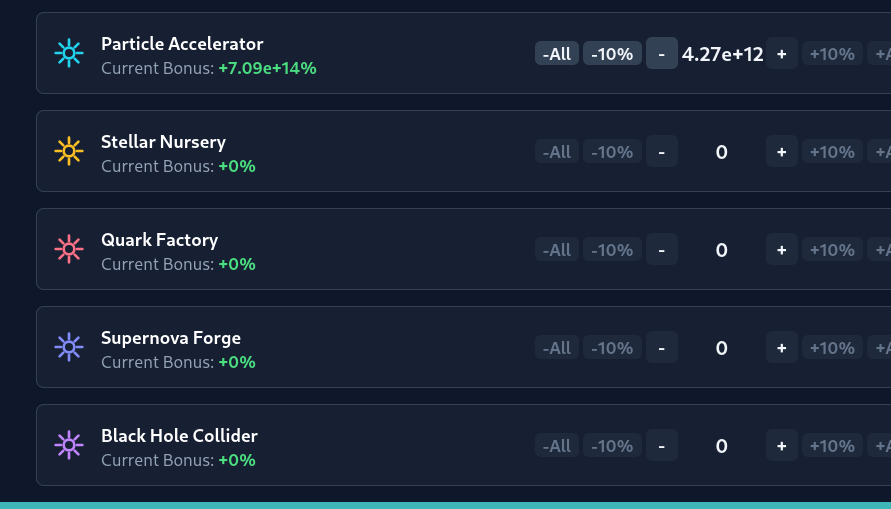This screenshot has height=509, width=891.
Task: Click the blue Supernova Forge sun icon
Action: click(68, 347)
